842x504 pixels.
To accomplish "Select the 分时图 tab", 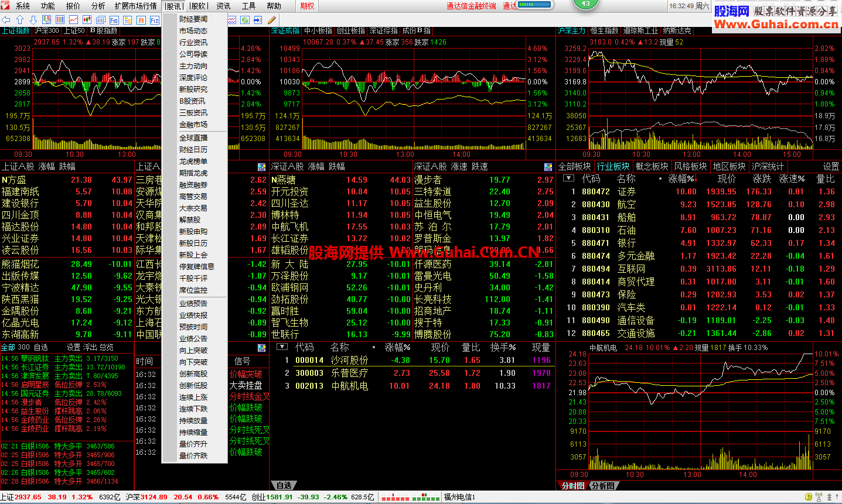I will coord(573,486).
